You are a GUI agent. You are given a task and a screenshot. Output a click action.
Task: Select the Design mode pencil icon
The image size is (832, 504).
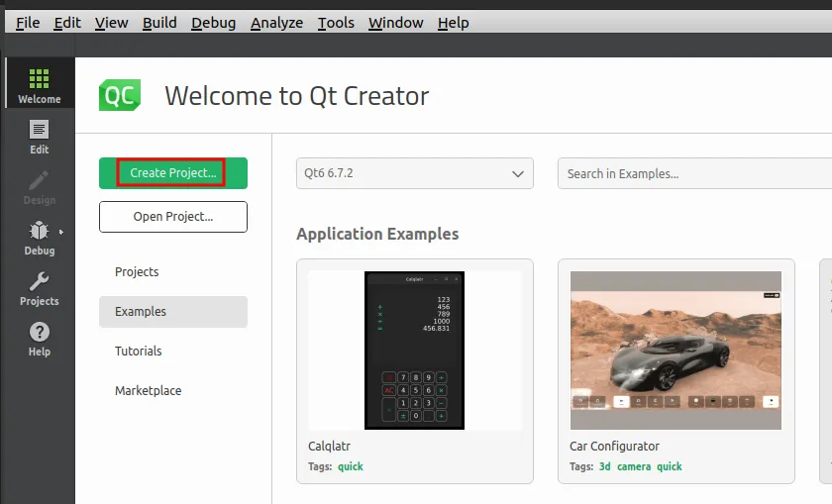click(40, 180)
